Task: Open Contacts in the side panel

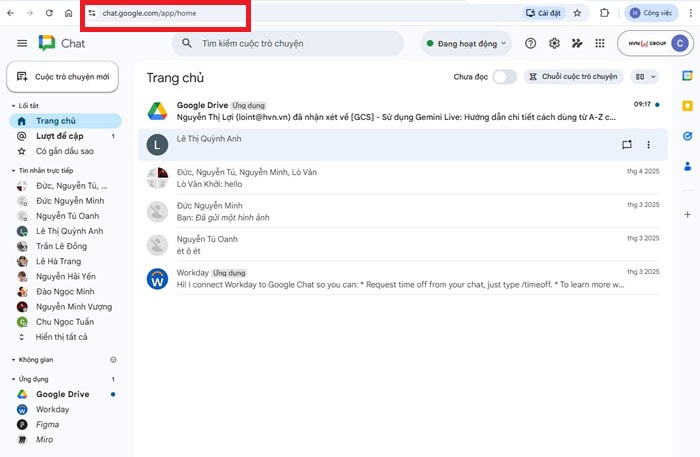Action: pos(687,166)
